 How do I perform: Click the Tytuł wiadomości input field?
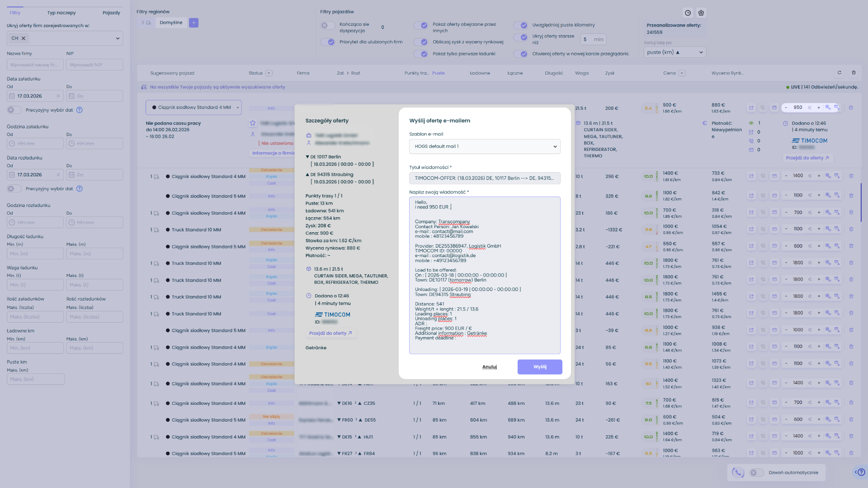point(485,178)
